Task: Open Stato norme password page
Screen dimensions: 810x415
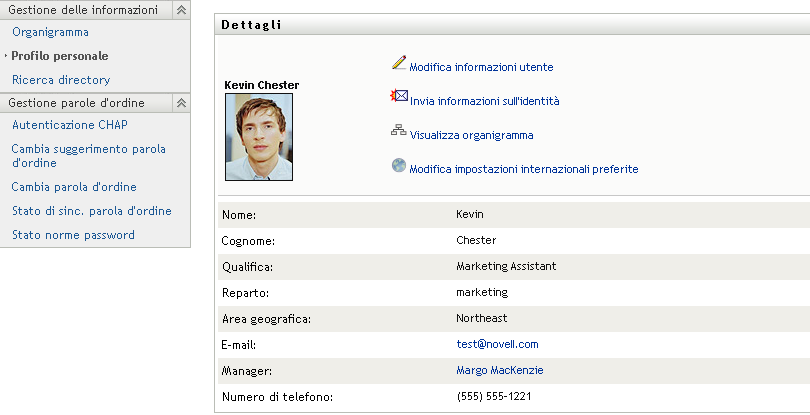Action: pyautogui.click(x=73, y=235)
